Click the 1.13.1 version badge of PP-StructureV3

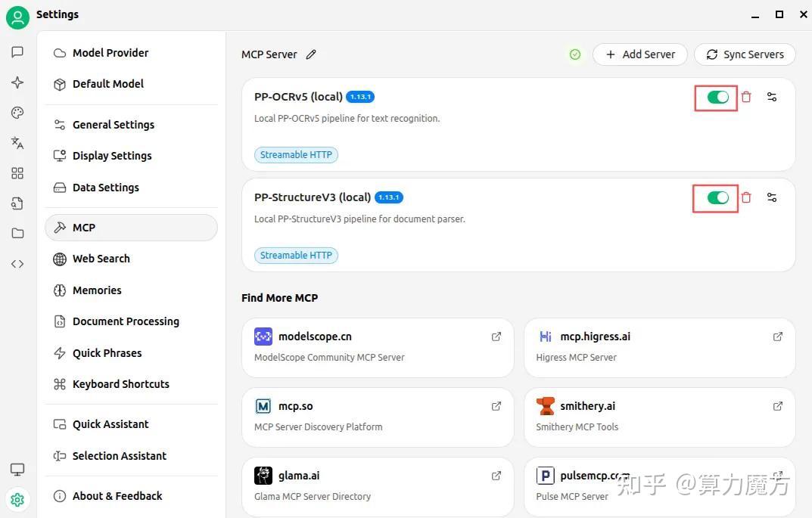[x=389, y=197]
